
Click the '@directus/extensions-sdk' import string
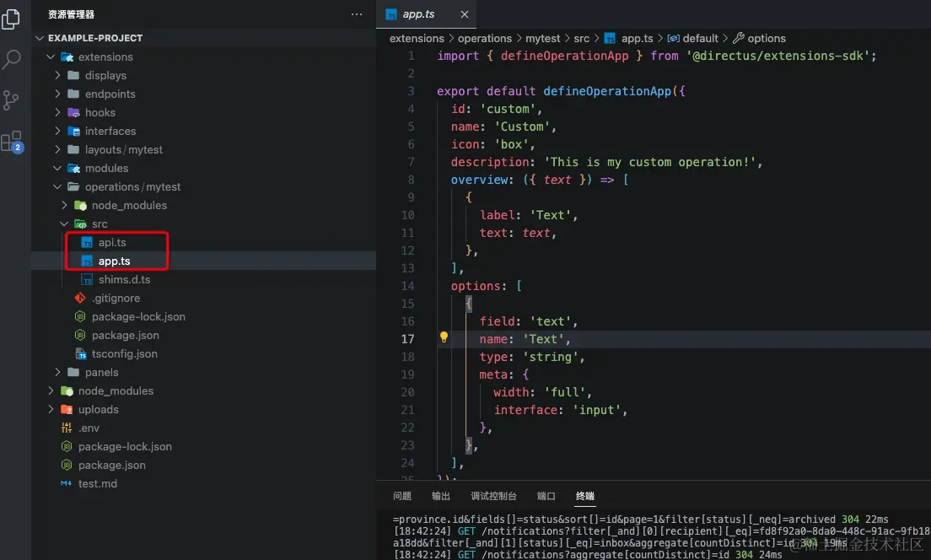coord(778,56)
